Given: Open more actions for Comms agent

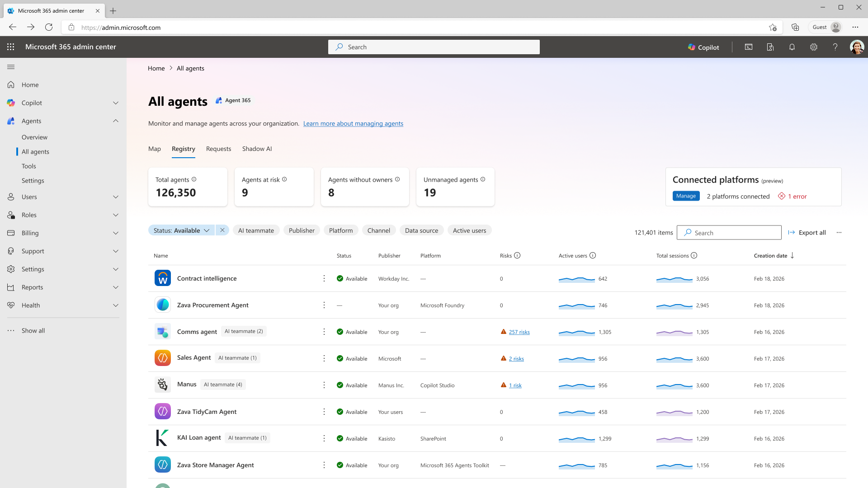Looking at the screenshot, I should click(324, 332).
